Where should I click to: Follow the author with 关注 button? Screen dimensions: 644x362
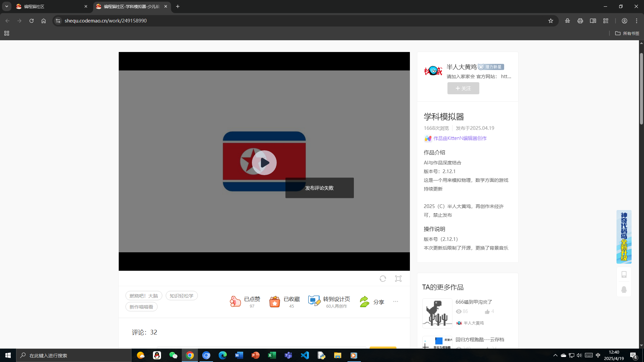(x=463, y=88)
